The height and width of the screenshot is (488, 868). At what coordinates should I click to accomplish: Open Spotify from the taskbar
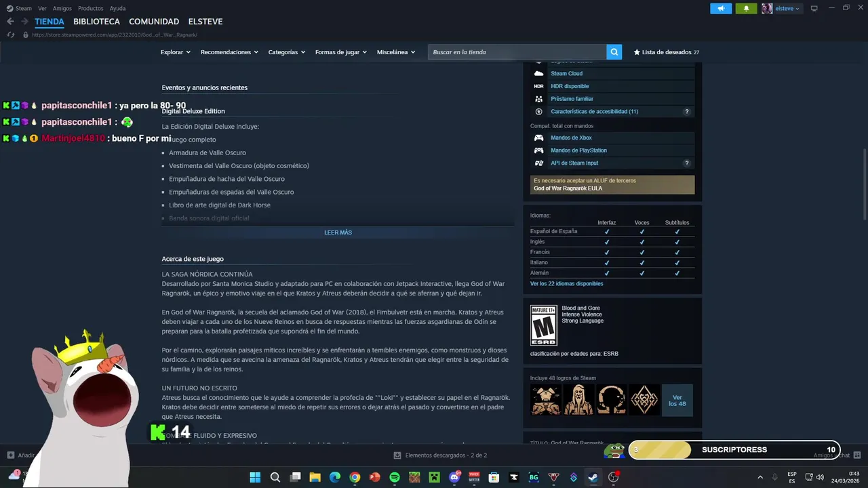395,477
